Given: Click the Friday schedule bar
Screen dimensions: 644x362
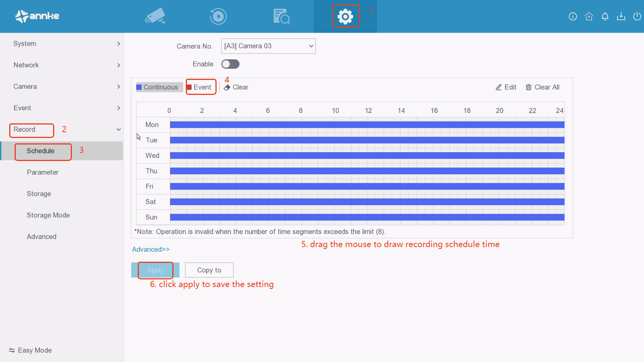Looking at the screenshot, I should [367, 186].
